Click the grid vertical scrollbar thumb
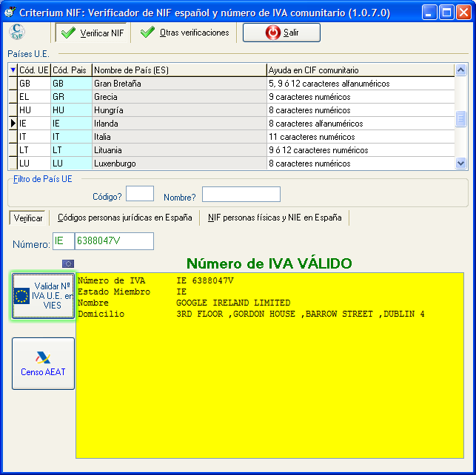The width and height of the screenshot is (476, 475). tap(460, 118)
